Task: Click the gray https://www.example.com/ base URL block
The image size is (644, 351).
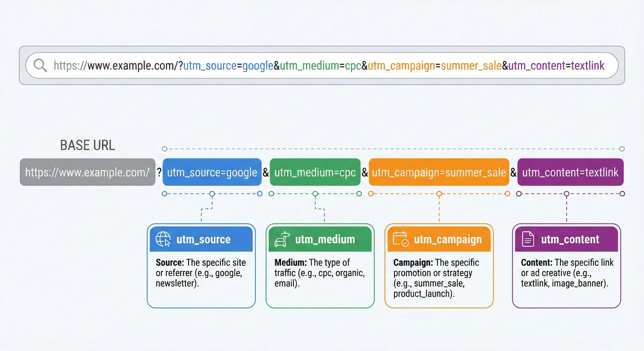Action: click(88, 172)
